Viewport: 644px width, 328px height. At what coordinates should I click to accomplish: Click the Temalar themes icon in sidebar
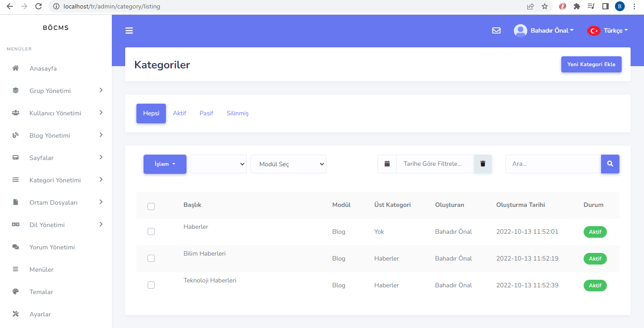click(15, 291)
